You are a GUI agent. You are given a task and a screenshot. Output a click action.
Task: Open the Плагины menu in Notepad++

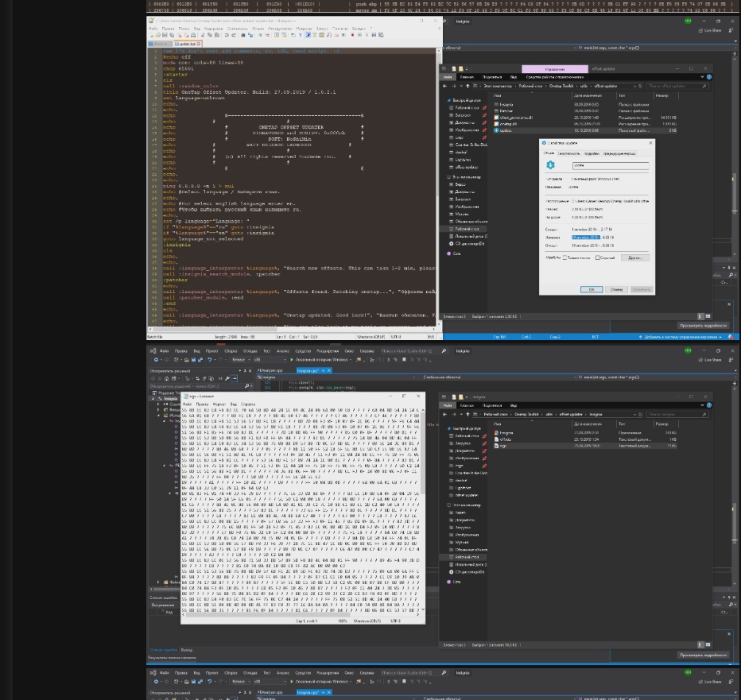pyautogui.click(x=339, y=29)
